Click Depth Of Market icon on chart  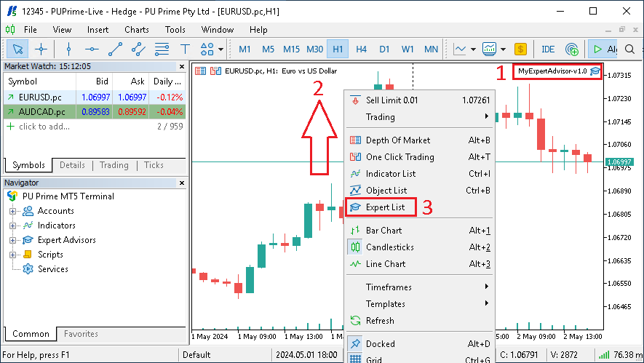(x=200, y=71)
